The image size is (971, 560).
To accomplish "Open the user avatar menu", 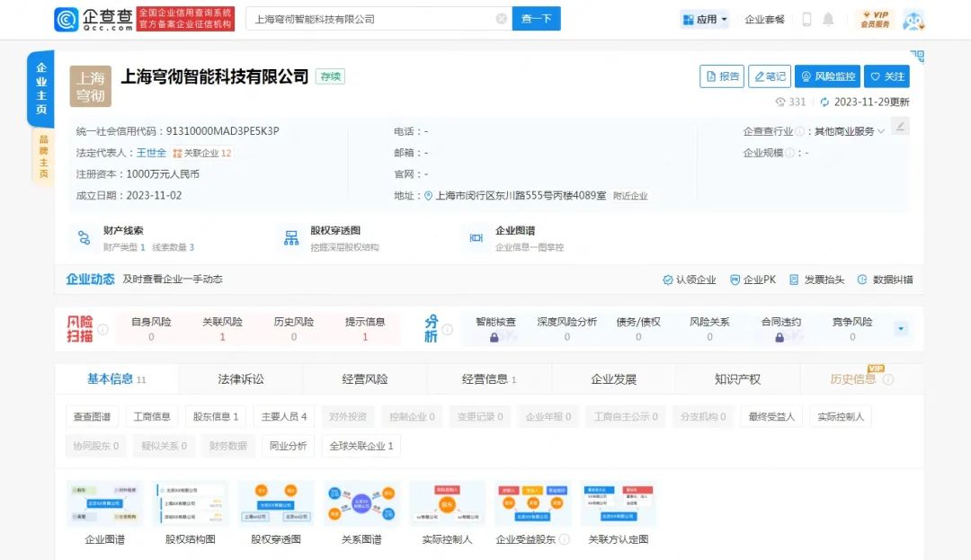I will 913,20.
